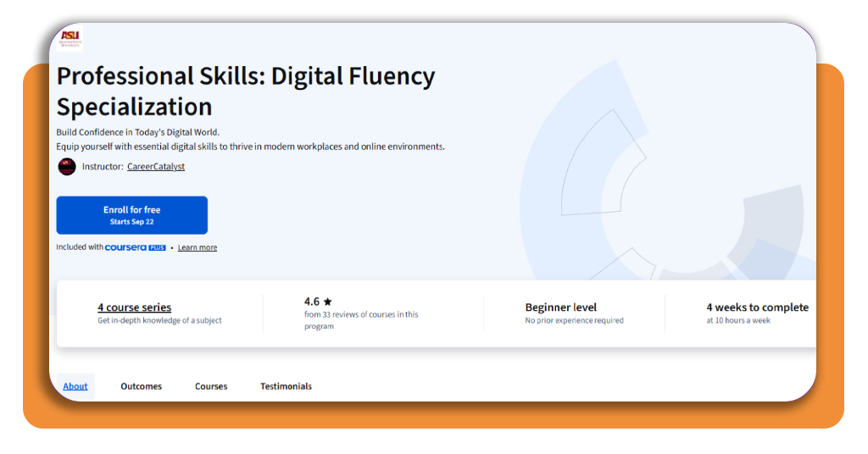Click the 'Equip yourself with essential digital skills' line

(x=250, y=147)
